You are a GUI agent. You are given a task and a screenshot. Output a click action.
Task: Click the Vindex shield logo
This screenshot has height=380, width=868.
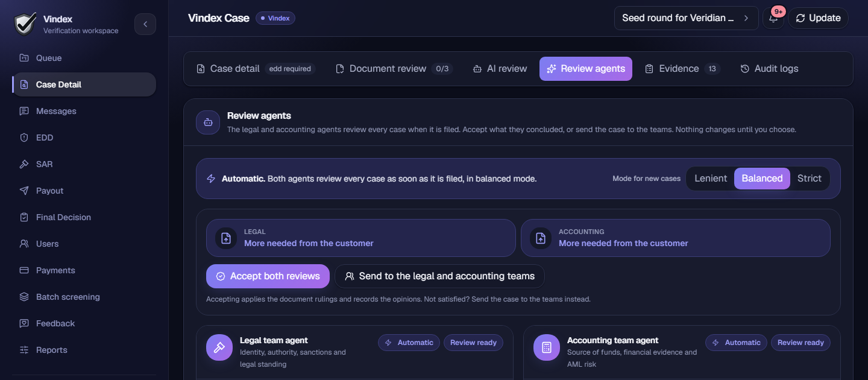[25, 24]
